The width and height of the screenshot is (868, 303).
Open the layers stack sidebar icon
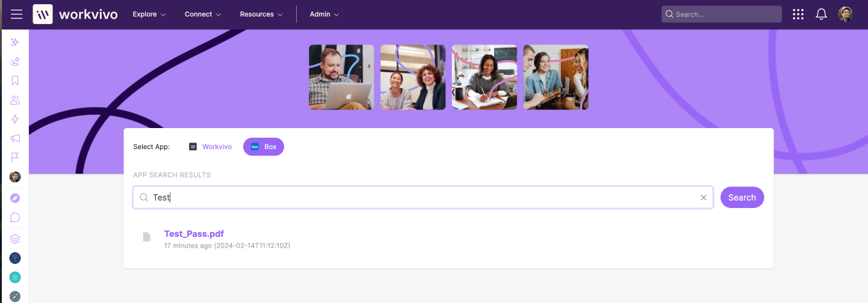pos(15,239)
